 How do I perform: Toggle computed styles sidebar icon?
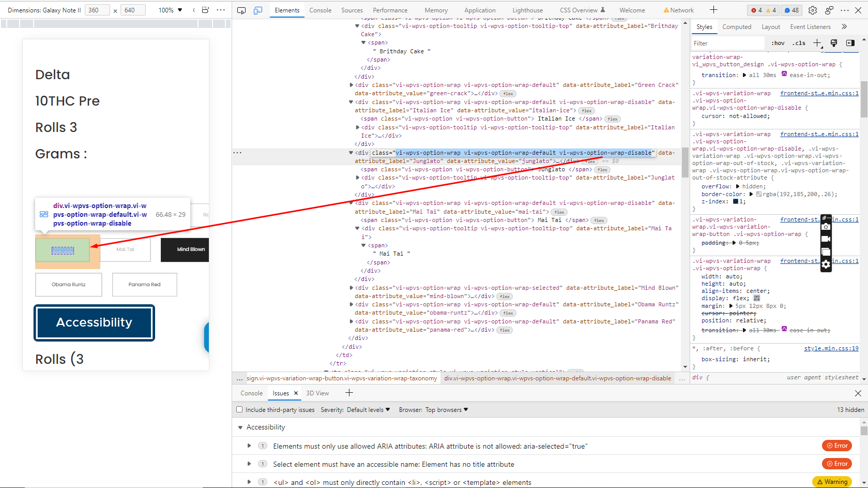coord(850,43)
